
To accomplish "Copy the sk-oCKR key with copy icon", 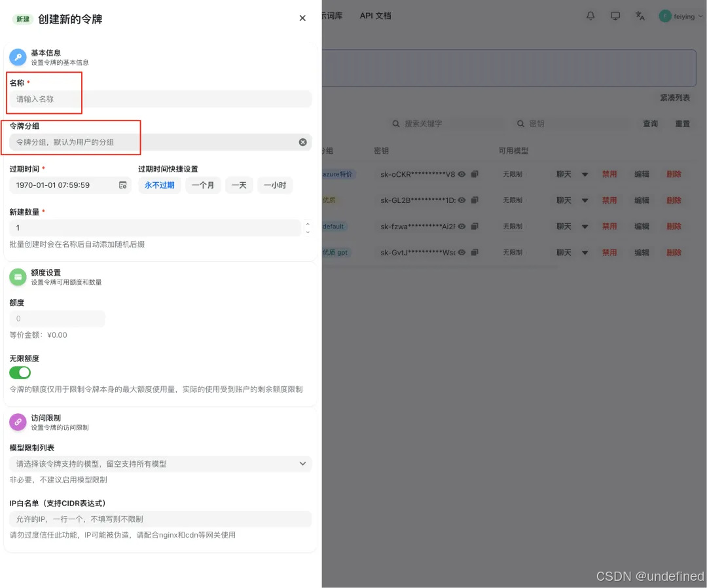I will pos(475,174).
